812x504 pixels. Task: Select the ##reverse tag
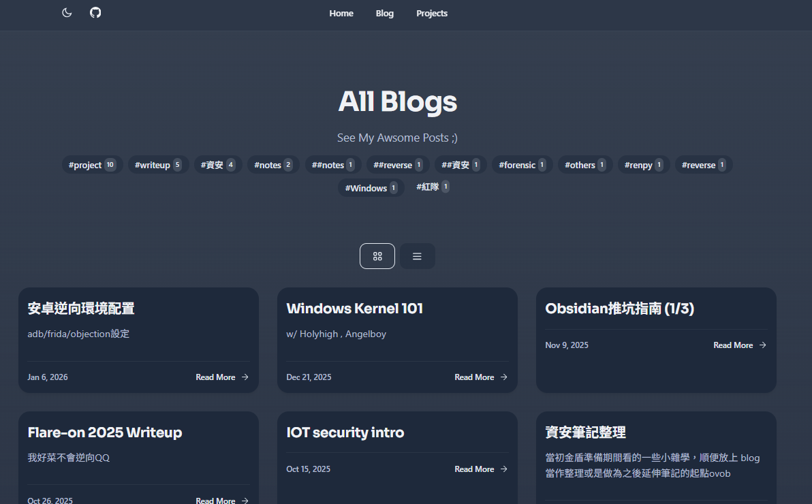pos(398,165)
